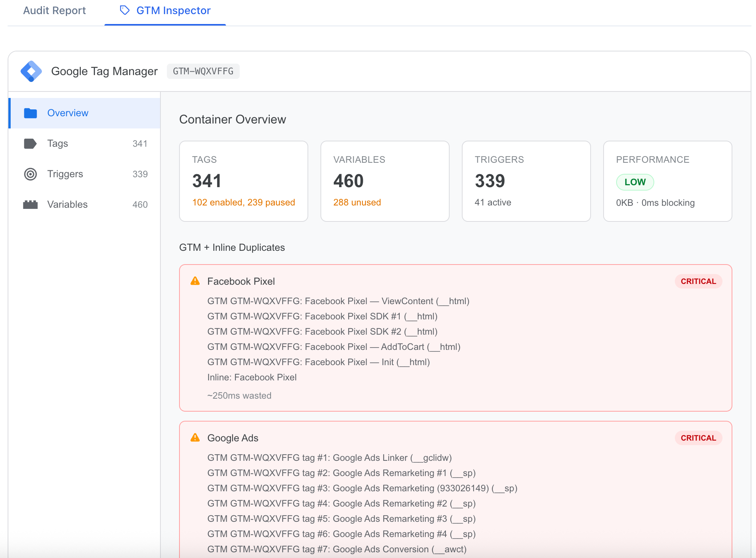
Task: Click the Variables brick icon
Action: coord(30,205)
